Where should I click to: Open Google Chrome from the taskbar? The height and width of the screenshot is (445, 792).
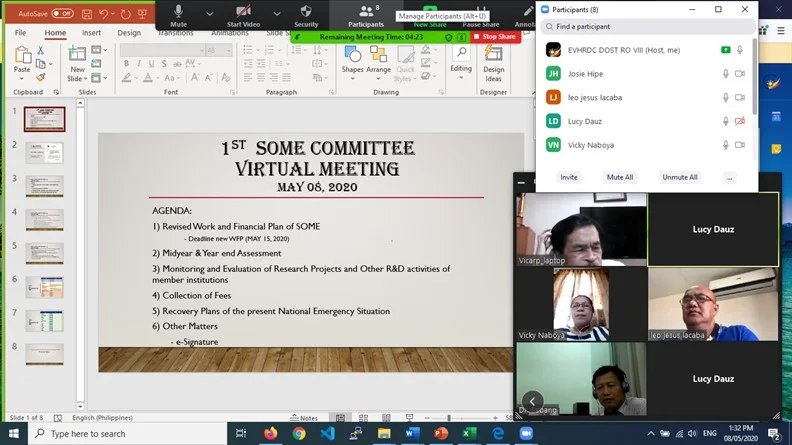coord(299,433)
